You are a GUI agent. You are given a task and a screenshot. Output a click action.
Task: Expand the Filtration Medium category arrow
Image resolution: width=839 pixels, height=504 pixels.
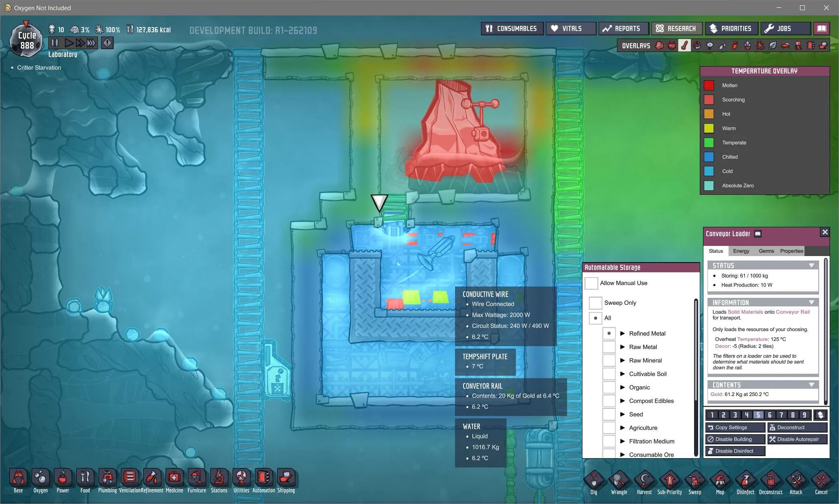coord(622,441)
